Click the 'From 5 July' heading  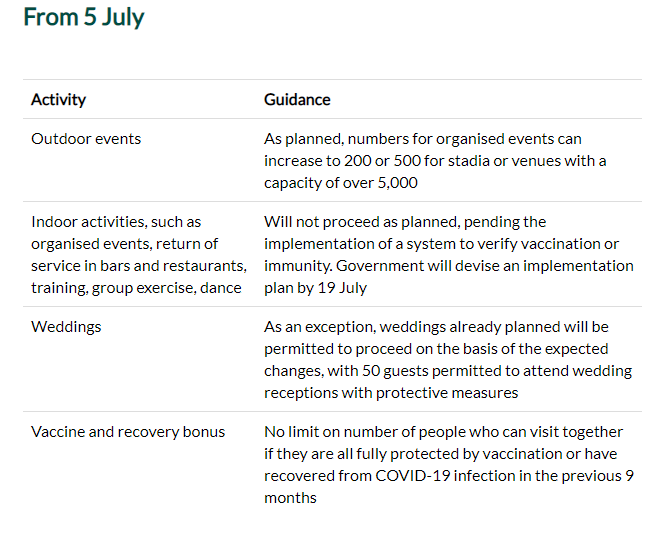click(x=84, y=17)
